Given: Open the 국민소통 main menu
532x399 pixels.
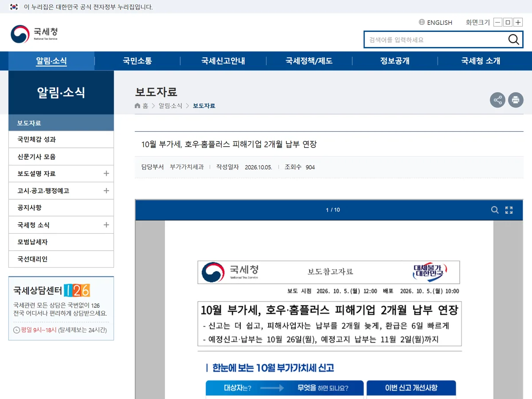Looking at the screenshot, I should pyautogui.click(x=137, y=61).
